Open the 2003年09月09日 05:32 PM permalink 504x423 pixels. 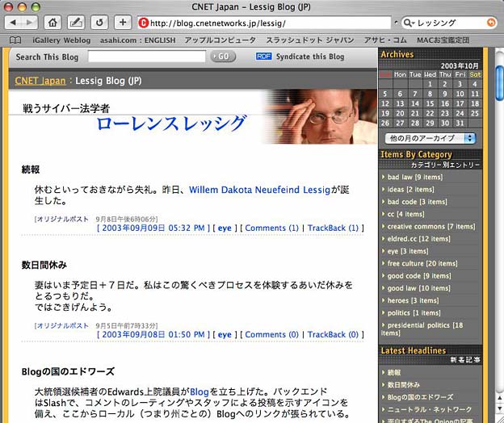[153, 228]
